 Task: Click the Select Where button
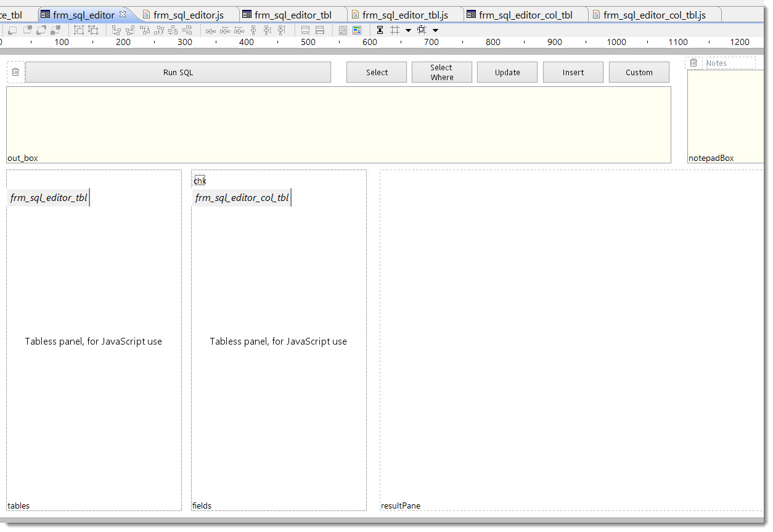point(442,72)
